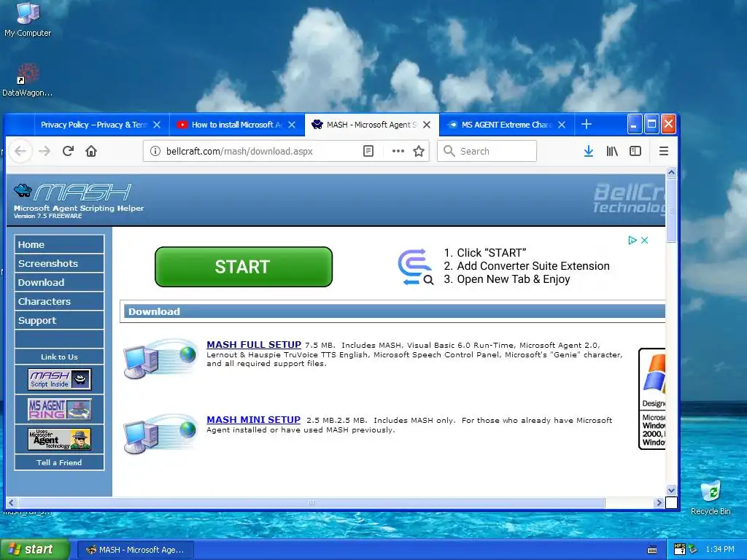Click the page scrollbar down arrow
Viewport: 747px width, 560px height.
coord(671,490)
